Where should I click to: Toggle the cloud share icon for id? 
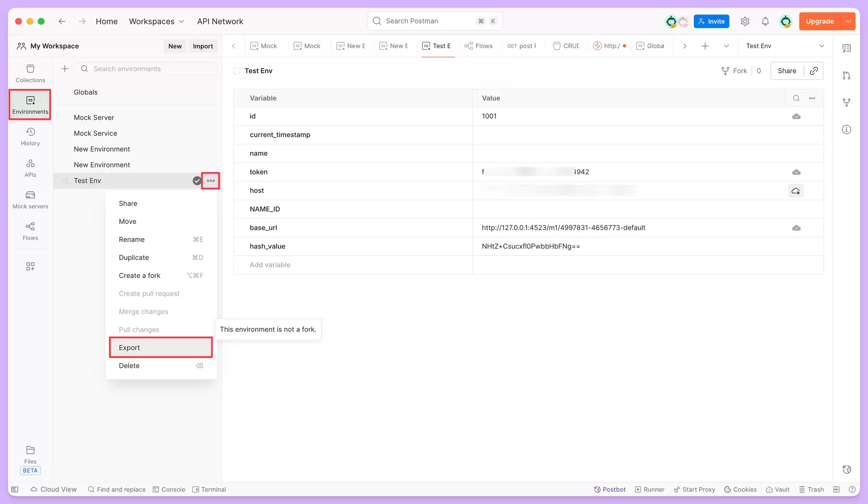click(796, 116)
